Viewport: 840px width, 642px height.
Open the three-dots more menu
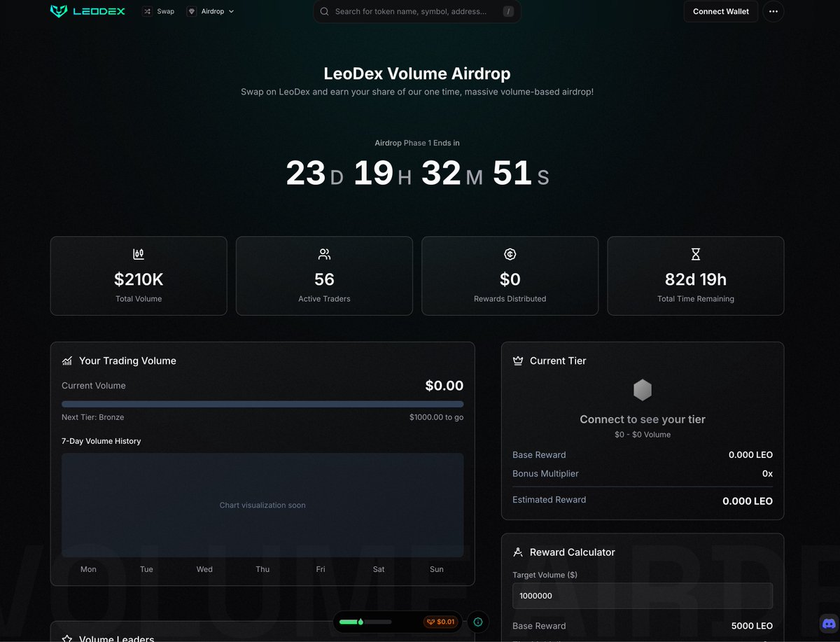point(773,11)
